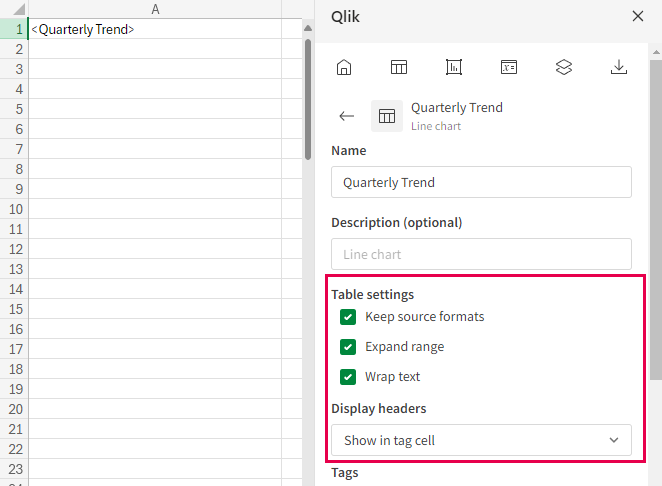Viewport: 662px width, 486px height.
Task: Open the Display headers dropdown
Action: click(480, 440)
